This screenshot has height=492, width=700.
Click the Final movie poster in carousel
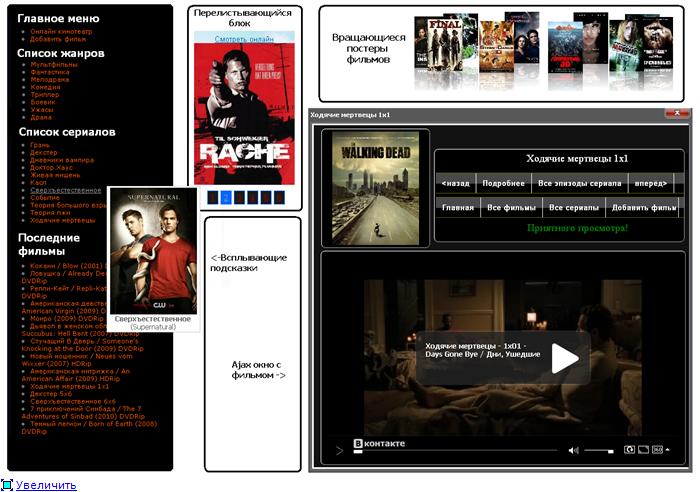coord(444,44)
